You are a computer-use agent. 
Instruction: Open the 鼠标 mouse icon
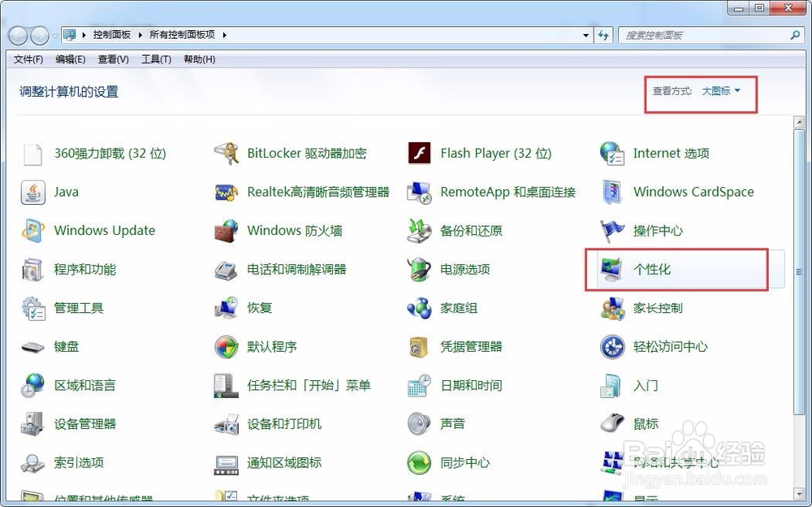612,423
